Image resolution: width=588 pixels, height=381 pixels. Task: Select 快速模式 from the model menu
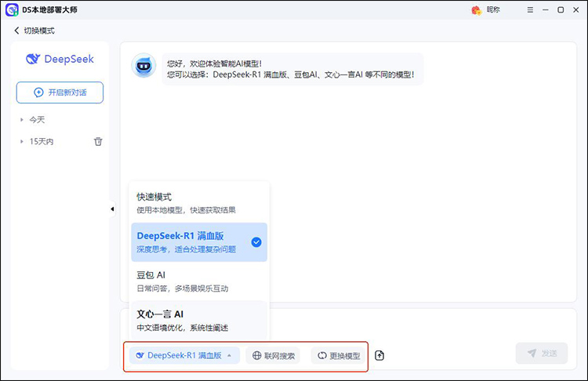199,203
